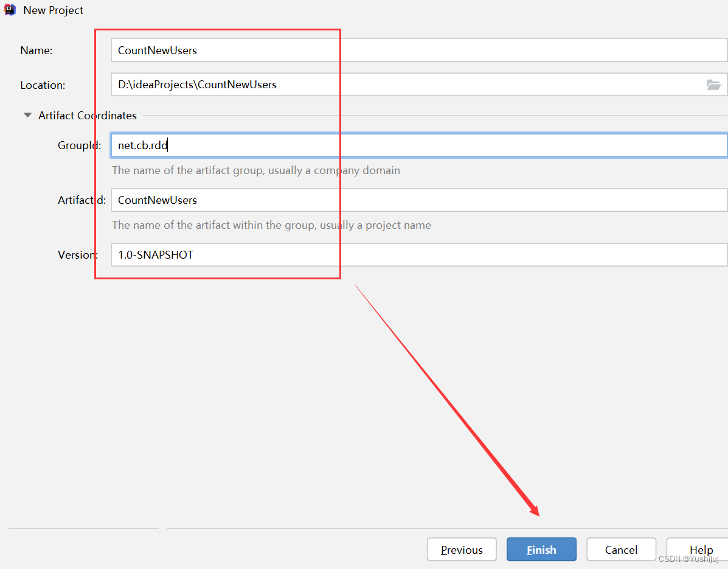This screenshot has width=728, height=569.
Task: Click the 'Location:' label
Action: [x=43, y=85]
